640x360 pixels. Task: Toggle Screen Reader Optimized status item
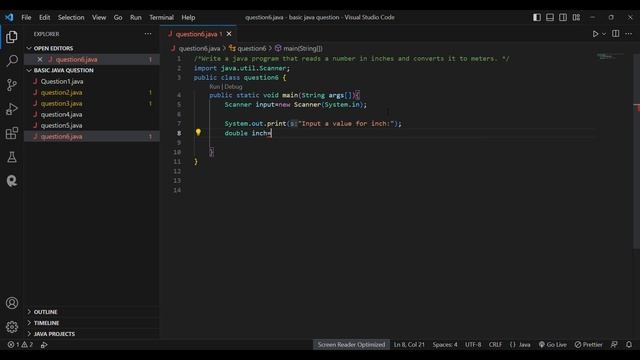tap(351, 344)
